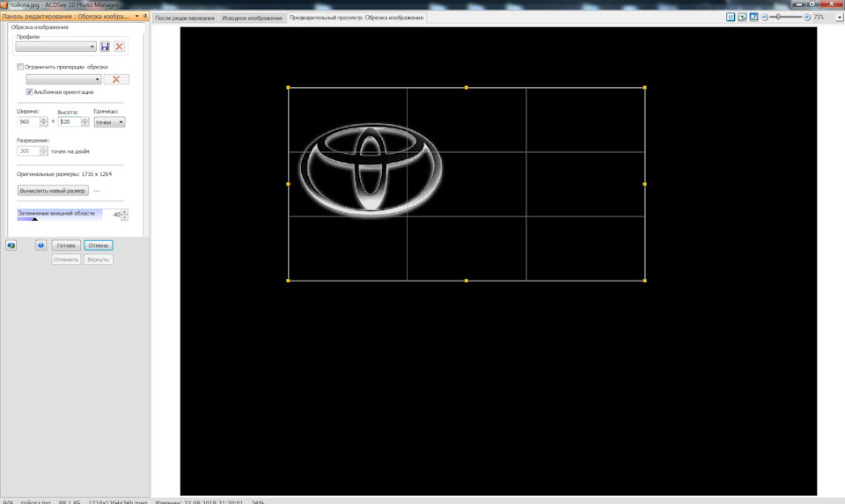Click the точек на дюйм label
Viewport: 845px width, 504px height.
[70, 152]
